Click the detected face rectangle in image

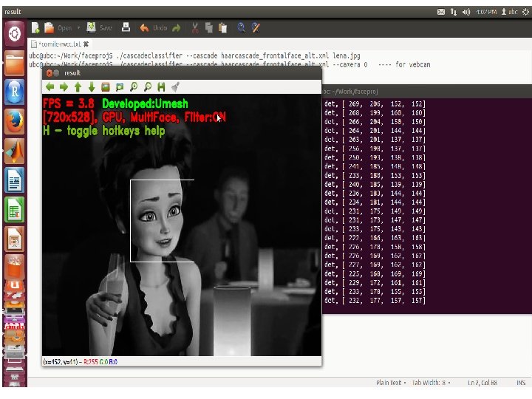tap(162, 220)
